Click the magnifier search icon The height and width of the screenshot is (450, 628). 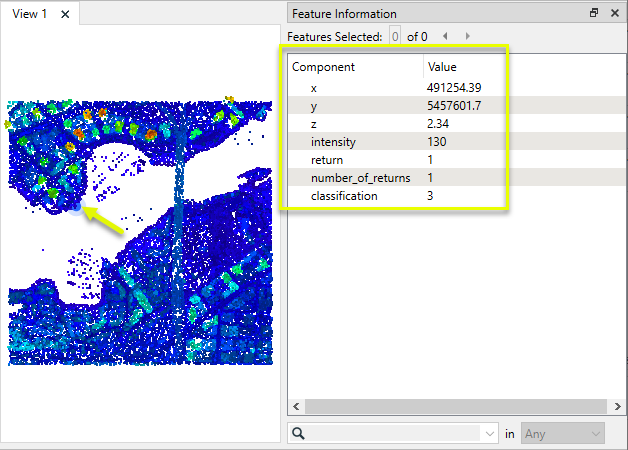click(299, 434)
